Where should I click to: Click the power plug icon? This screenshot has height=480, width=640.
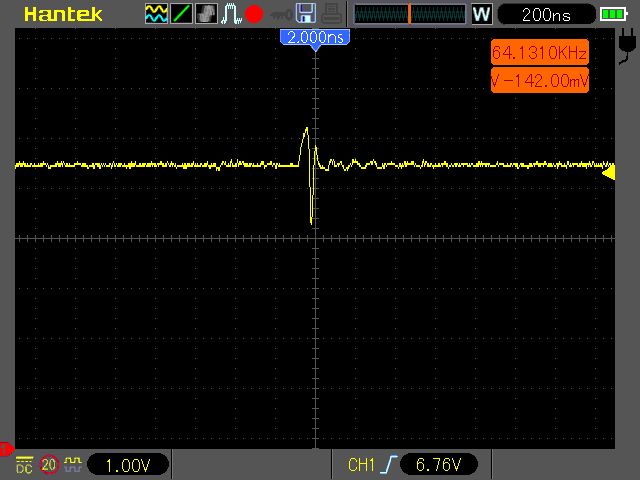[x=626, y=46]
